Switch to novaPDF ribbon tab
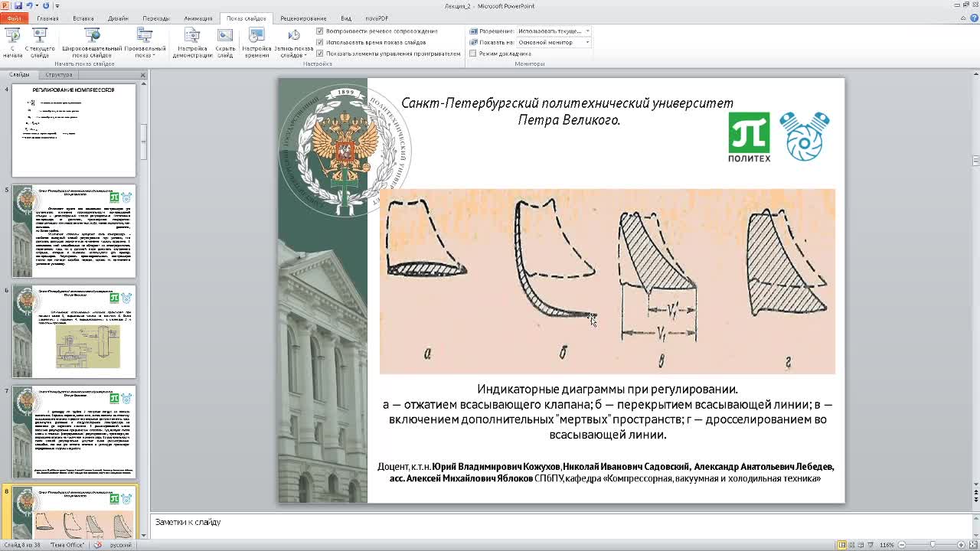 (x=377, y=18)
